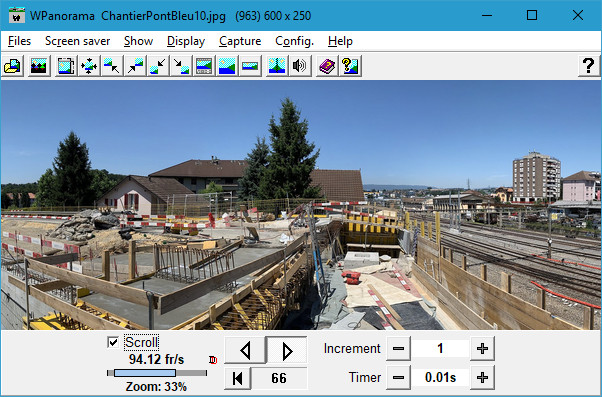Click the position field showing 66
Viewport: 602px width, 397px height.
pyautogui.click(x=279, y=378)
